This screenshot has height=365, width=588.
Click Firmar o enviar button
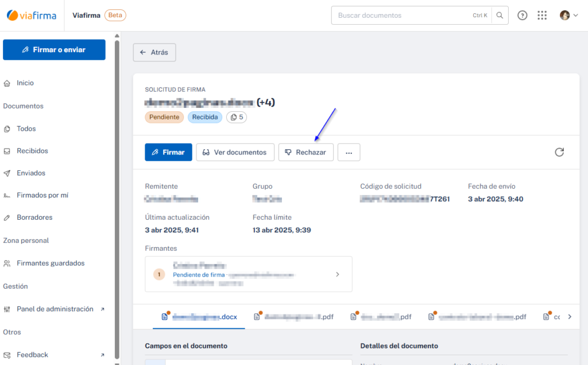54,50
